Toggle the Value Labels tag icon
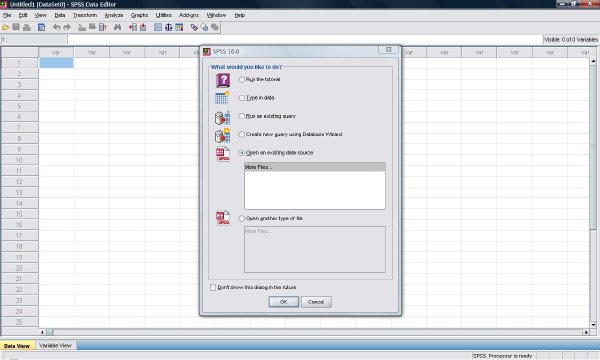 pyautogui.click(x=194, y=27)
